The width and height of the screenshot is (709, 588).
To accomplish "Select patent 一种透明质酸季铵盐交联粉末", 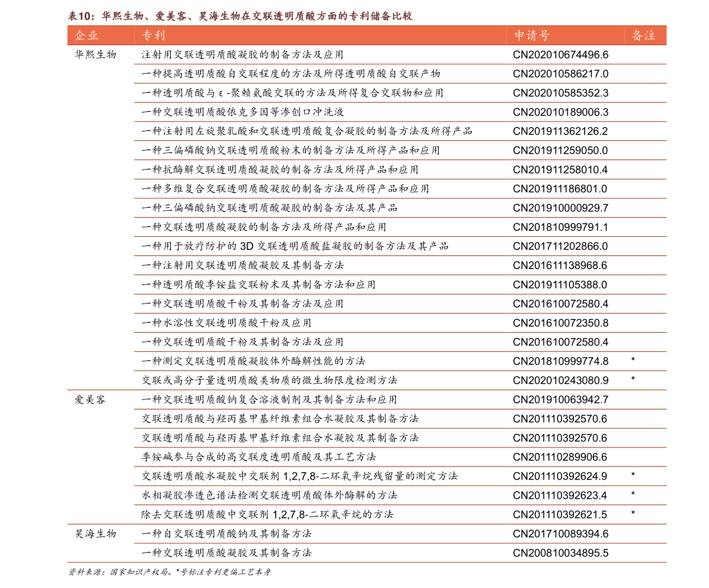I will coord(258,284).
